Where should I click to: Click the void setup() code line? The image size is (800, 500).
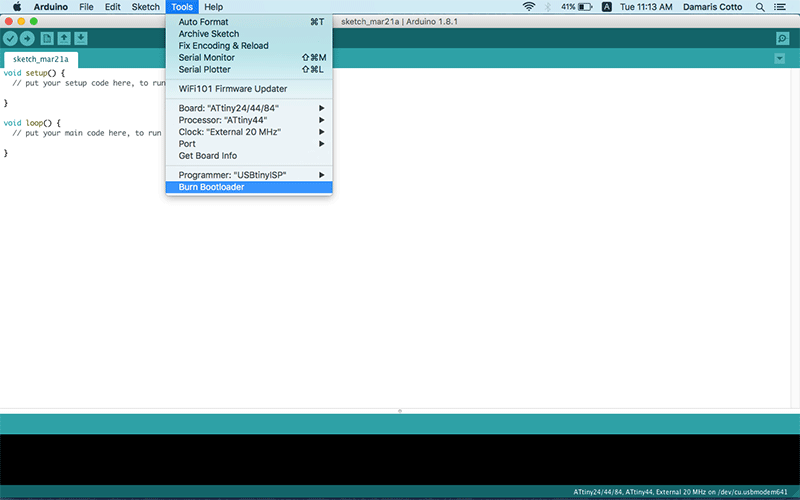[x=34, y=73]
